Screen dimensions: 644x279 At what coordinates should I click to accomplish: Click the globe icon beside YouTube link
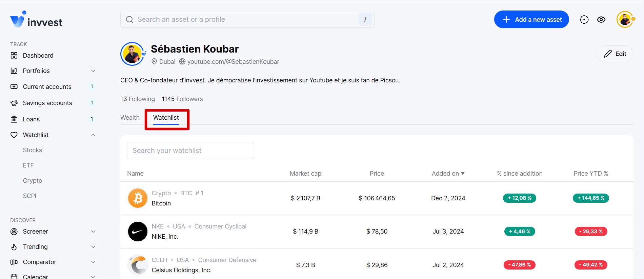click(182, 61)
